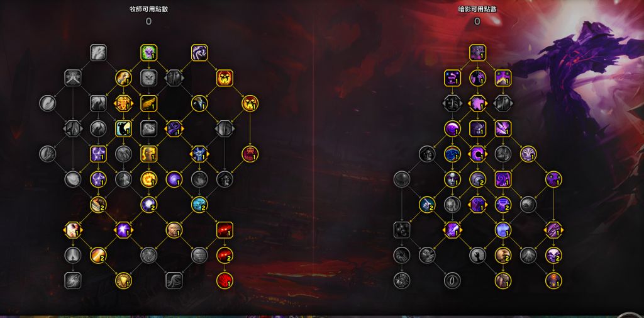This screenshot has width=644, height=318.
Task: Click the purple tornado rank 2 talent
Action: 502,205
